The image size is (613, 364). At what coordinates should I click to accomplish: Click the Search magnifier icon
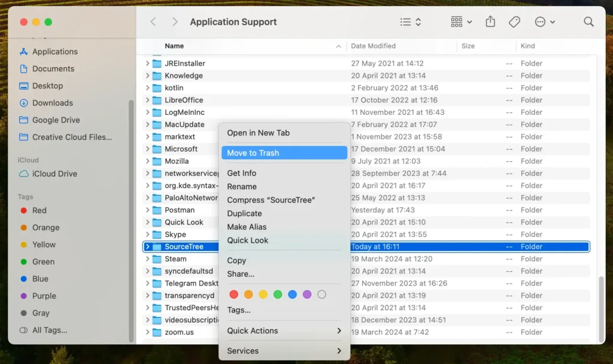tap(589, 22)
